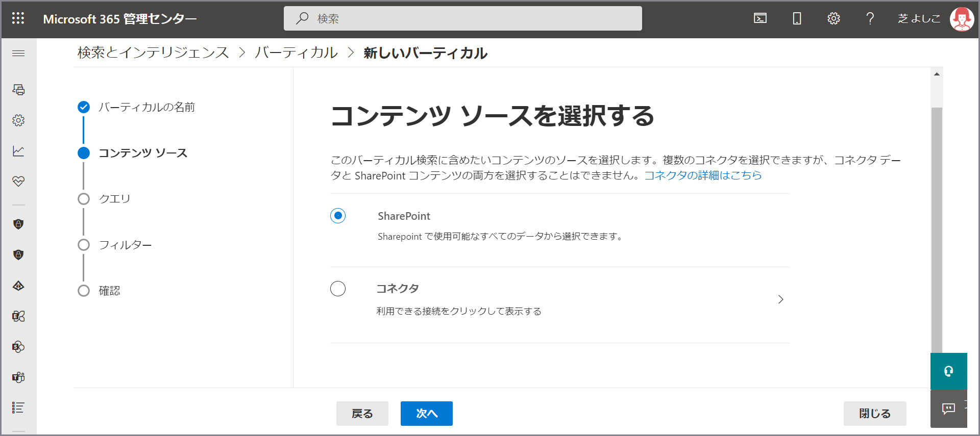Click the teal help headset button

click(x=948, y=371)
